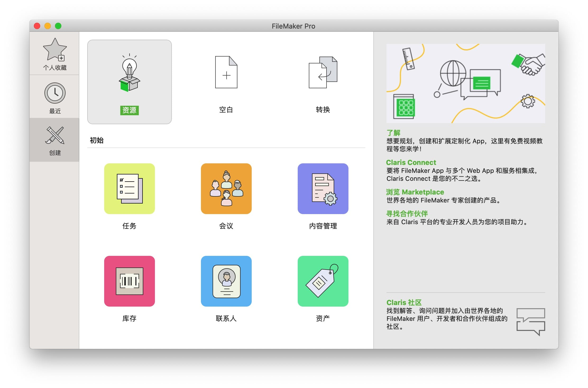Open the 内容管理 content management template
Screen dimensions: 588x388
click(x=323, y=188)
